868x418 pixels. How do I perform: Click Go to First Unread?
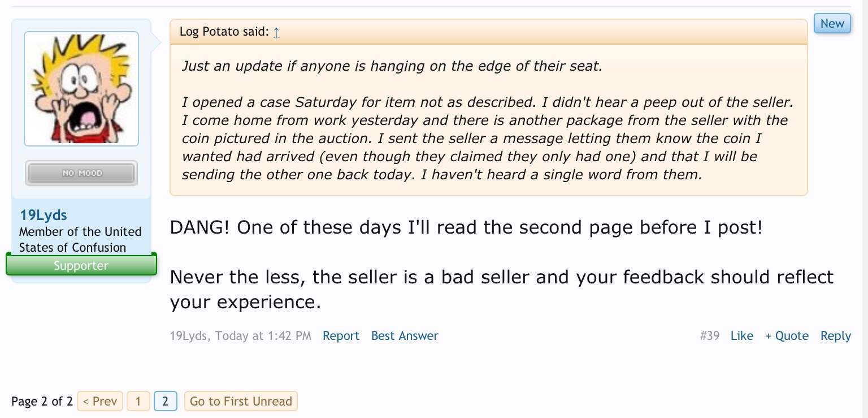[241, 402]
